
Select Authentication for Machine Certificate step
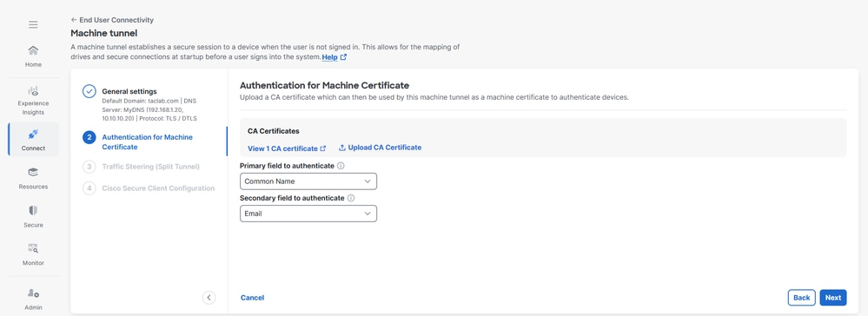pos(147,142)
